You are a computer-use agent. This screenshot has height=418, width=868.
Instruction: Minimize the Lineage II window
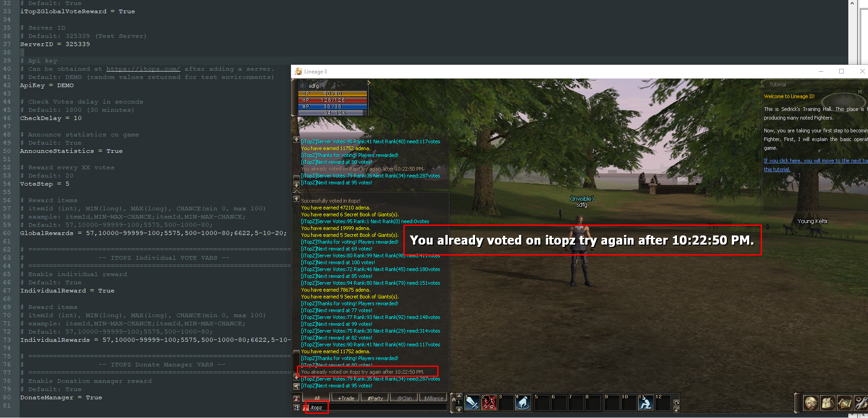click(821, 71)
